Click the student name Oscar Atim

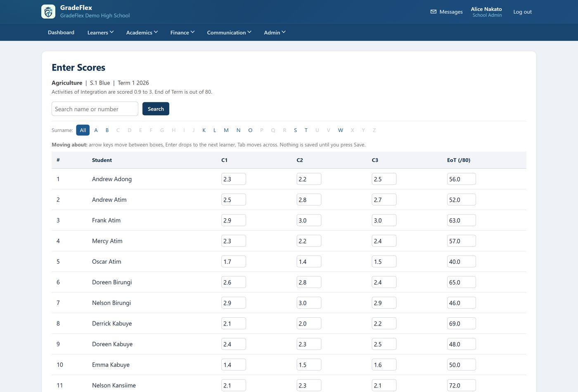click(107, 262)
